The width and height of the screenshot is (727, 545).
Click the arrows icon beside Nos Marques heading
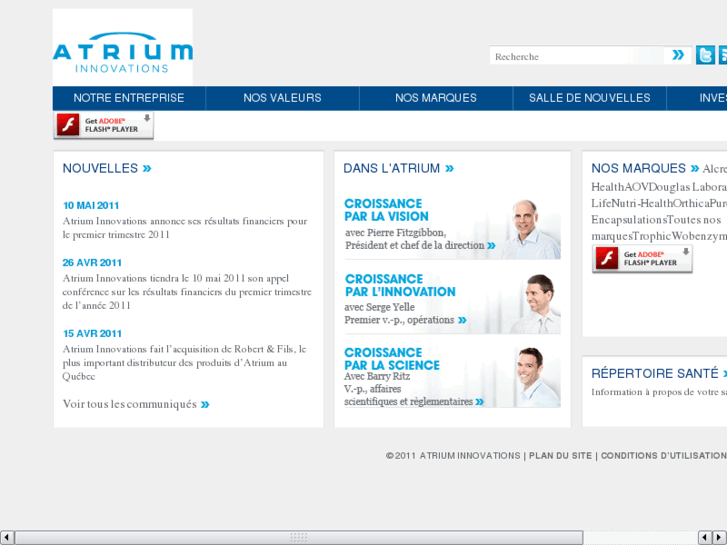[695, 168]
